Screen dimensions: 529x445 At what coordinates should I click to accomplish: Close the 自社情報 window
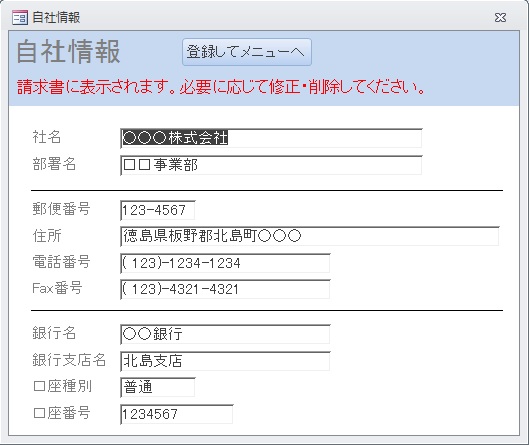[x=500, y=18]
